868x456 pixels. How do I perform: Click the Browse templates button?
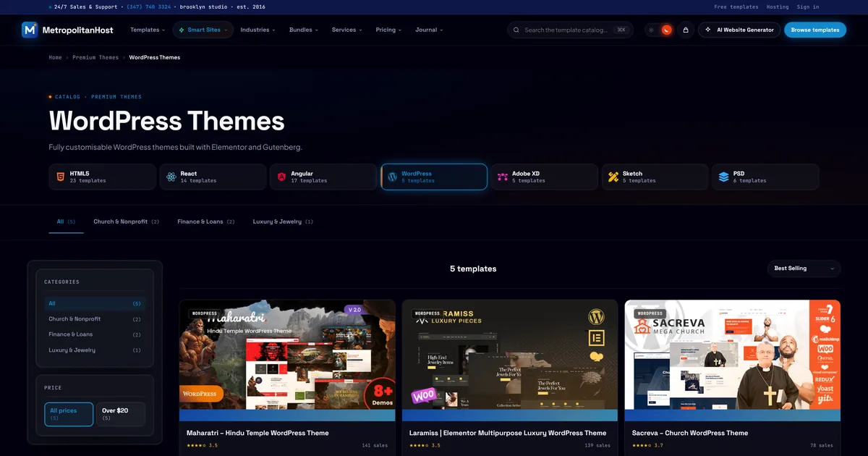pos(815,30)
